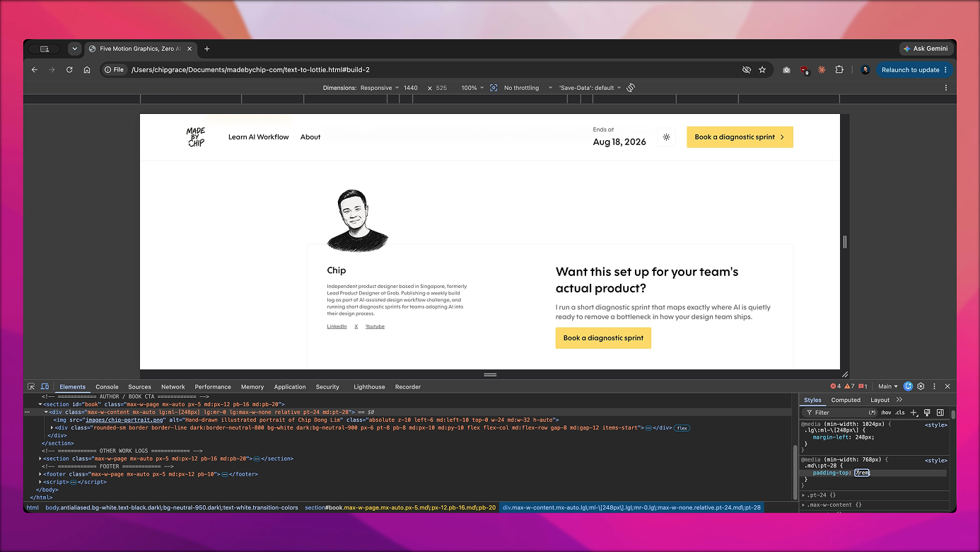The height and width of the screenshot is (552, 980).
Task: Click the orange starburst extension icon
Action: coord(822,69)
